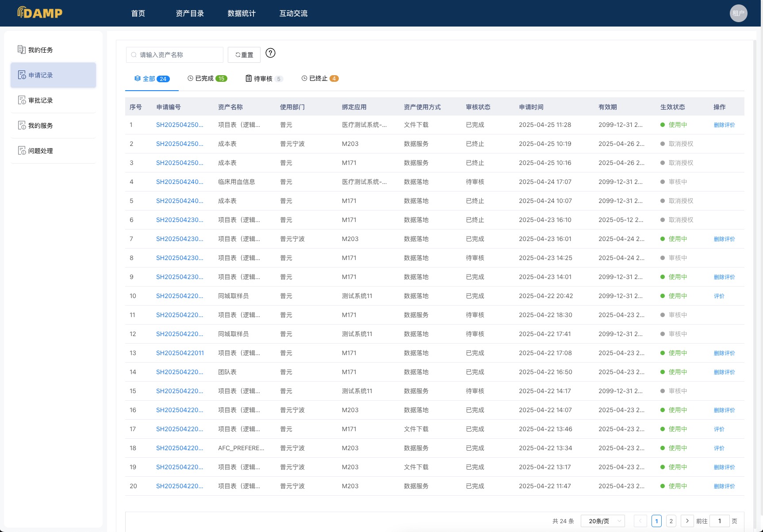Click the next page arrow icon
Viewport: 763px width, 532px height.
click(687, 521)
